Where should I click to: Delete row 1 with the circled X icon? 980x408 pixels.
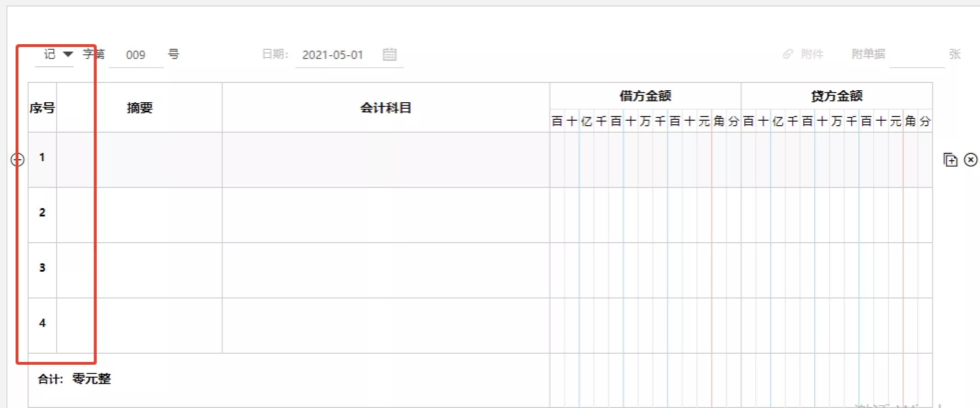[971, 160]
